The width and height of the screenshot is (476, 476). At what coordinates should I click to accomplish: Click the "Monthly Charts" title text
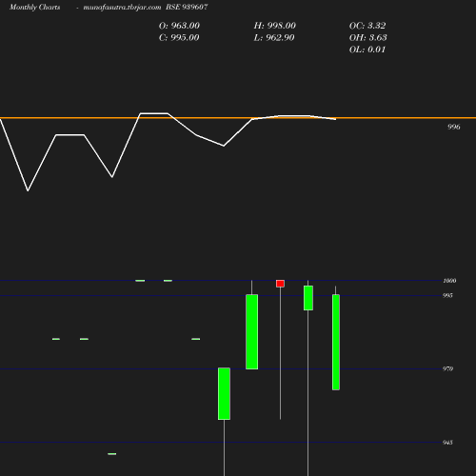pos(35,7)
